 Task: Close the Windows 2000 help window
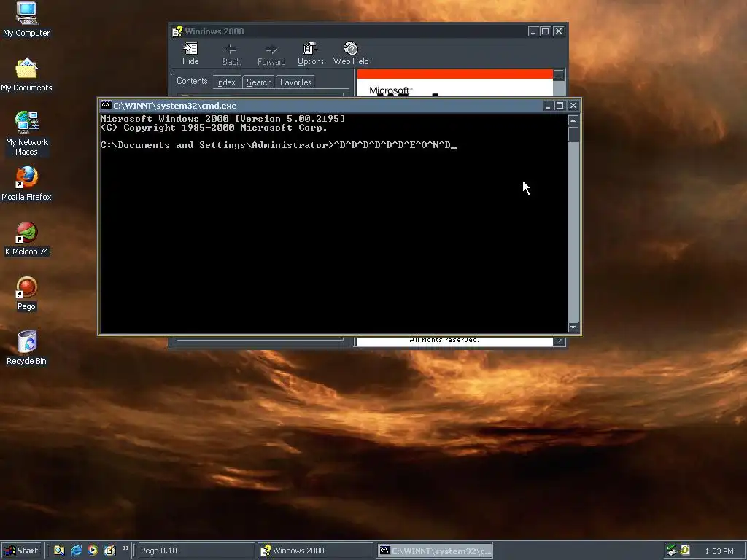tap(559, 31)
